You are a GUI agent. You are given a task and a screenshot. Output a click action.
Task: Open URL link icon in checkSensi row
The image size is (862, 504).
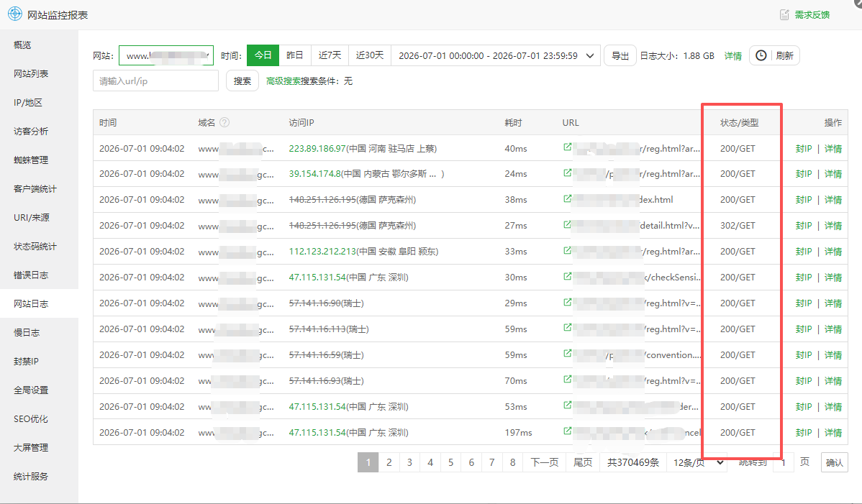567,276
